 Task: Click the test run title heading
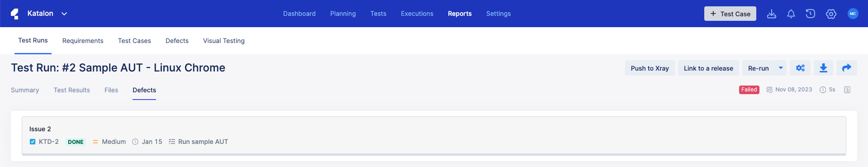118,68
